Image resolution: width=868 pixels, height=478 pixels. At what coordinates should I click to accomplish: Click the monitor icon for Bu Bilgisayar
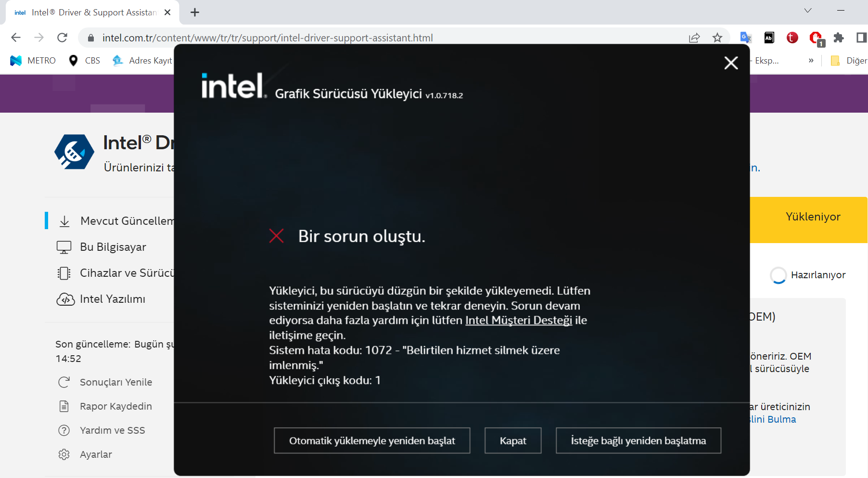pyautogui.click(x=64, y=247)
